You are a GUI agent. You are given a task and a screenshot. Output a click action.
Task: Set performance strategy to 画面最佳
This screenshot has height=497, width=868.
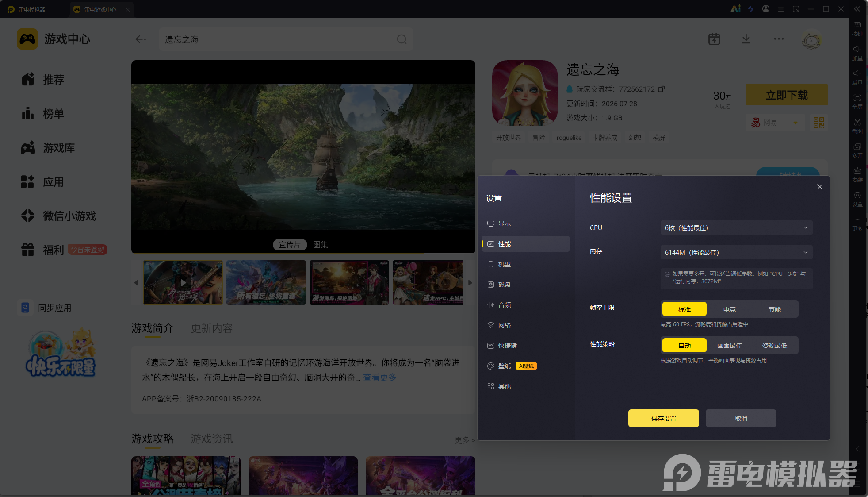click(730, 346)
